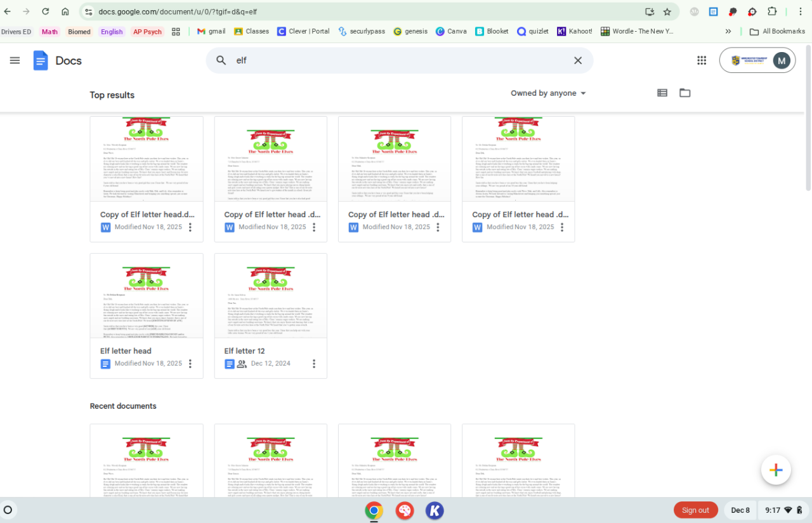Open the Chrome three-dot menu
This screenshot has width=812, height=523.
point(799,11)
